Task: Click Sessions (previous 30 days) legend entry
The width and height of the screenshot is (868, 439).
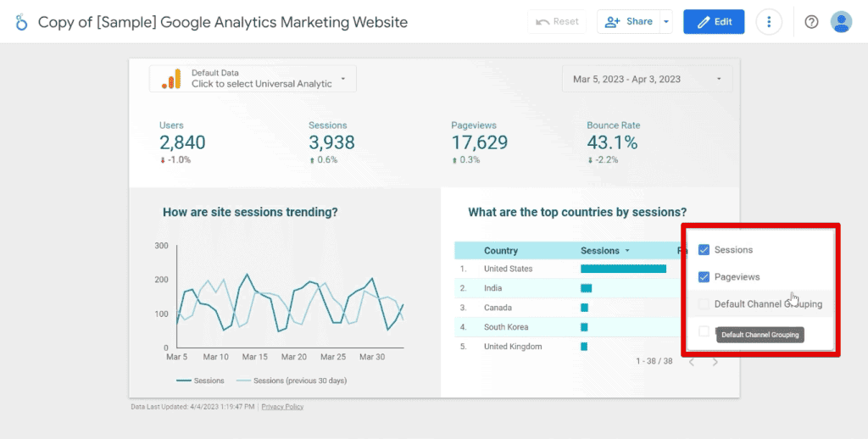Action: [292, 381]
